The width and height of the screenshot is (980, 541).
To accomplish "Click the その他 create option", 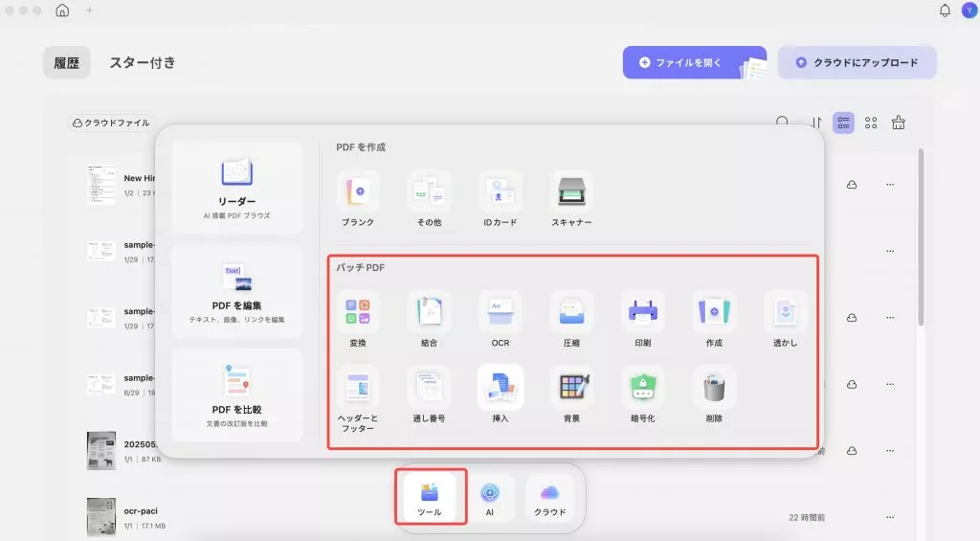I will point(429,199).
